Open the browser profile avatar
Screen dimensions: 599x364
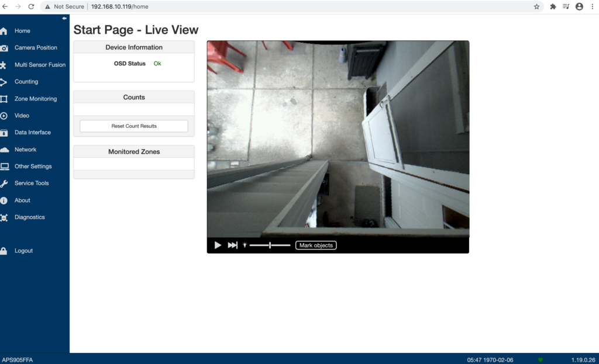pos(579,6)
